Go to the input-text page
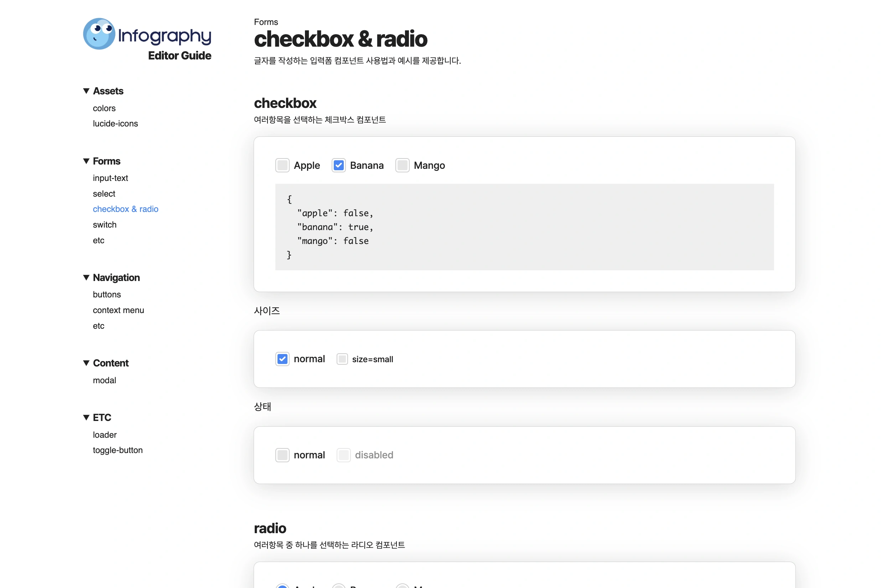Image resolution: width=882 pixels, height=588 pixels. (111, 178)
